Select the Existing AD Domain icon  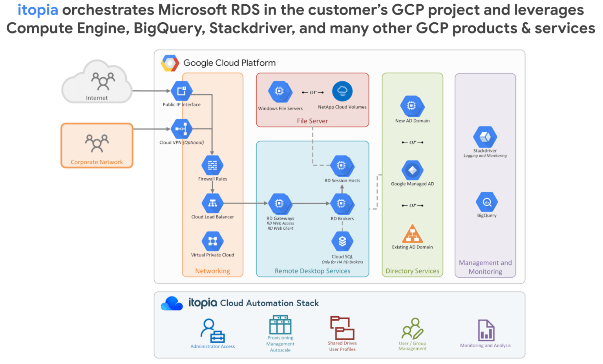[412, 234]
